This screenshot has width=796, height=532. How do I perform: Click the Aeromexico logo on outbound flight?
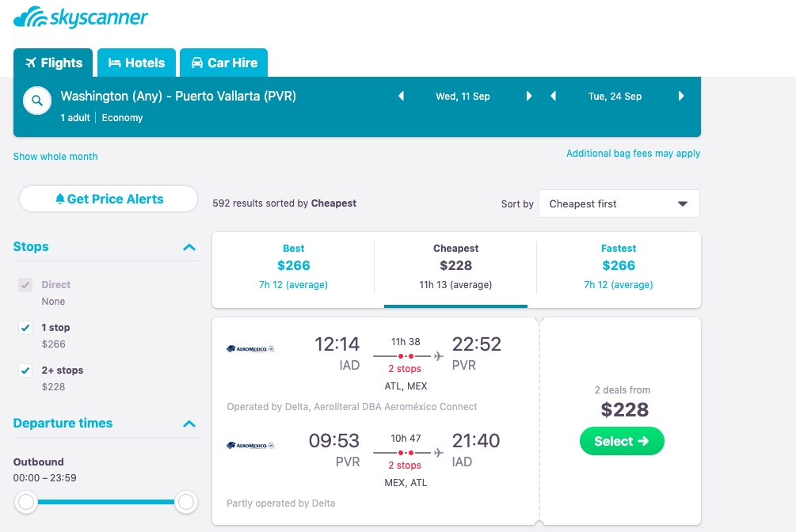tap(250, 349)
